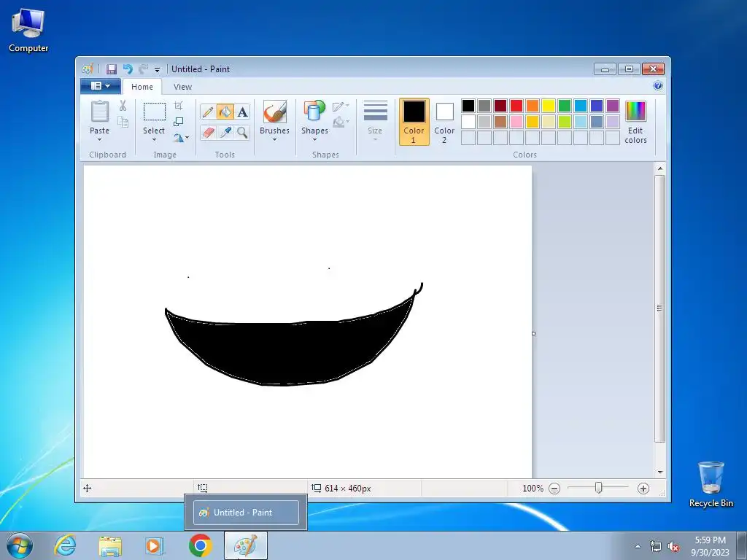Viewport: 747px width, 560px height.
Task: Pick the black color swatch
Action: (x=468, y=106)
